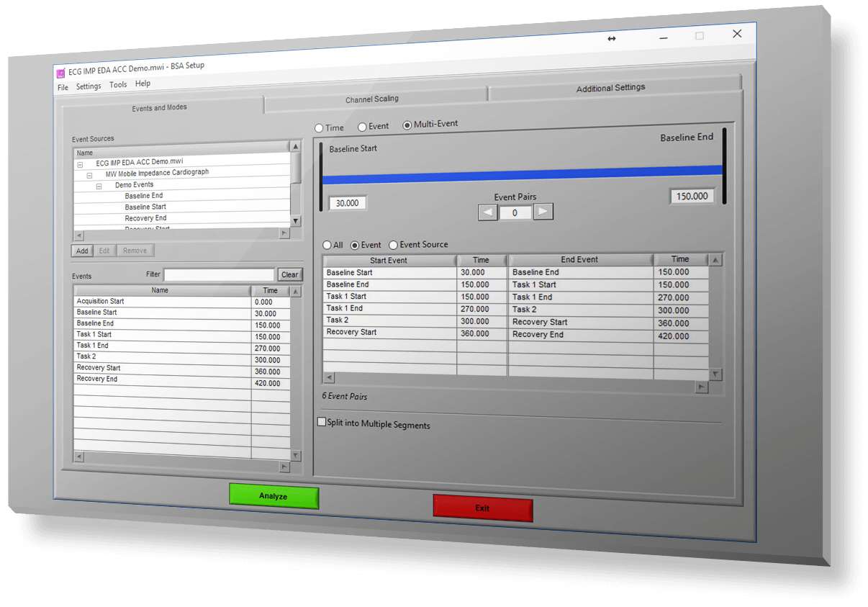Switch to the Channel Scaling tab
The image size is (868, 607).
pos(371,99)
